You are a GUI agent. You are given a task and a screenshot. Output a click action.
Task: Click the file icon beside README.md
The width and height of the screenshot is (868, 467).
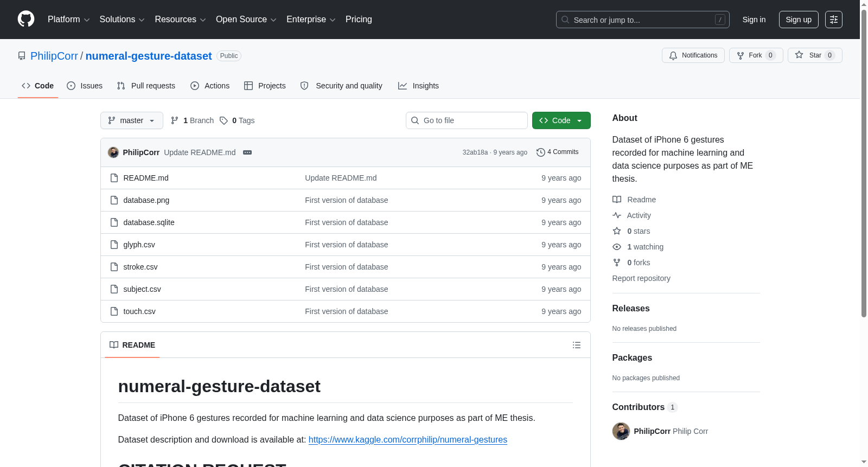coord(114,178)
